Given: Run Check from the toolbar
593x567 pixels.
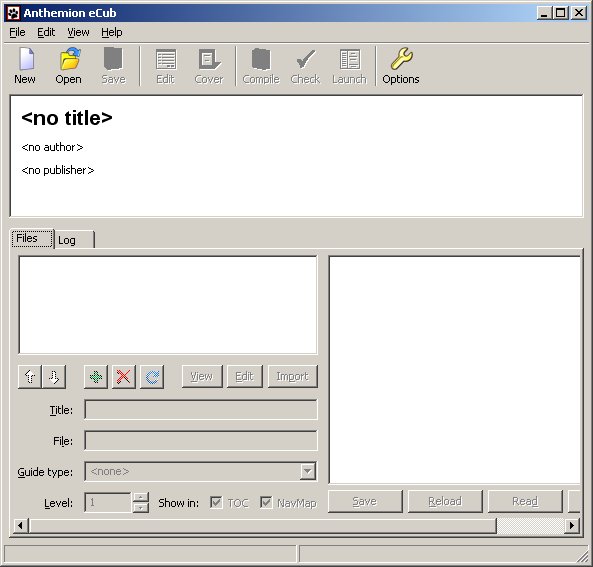Looking at the screenshot, I should 305,66.
